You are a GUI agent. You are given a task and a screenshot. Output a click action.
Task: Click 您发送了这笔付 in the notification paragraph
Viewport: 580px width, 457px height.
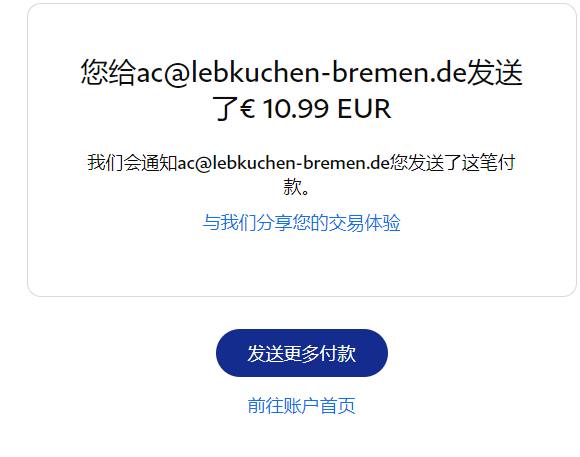point(453,163)
